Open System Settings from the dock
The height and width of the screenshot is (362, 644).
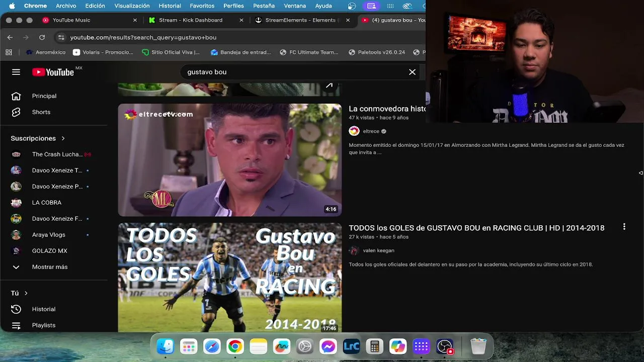point(304,346)
